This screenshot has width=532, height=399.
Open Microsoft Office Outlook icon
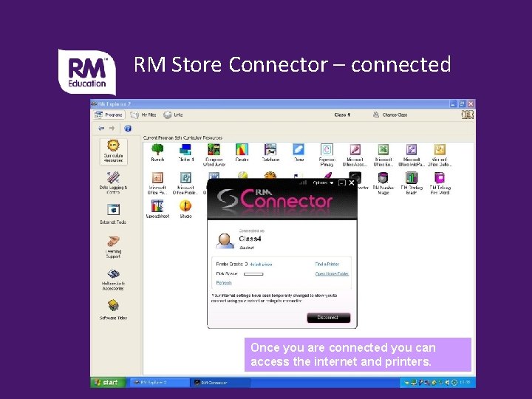440,154
